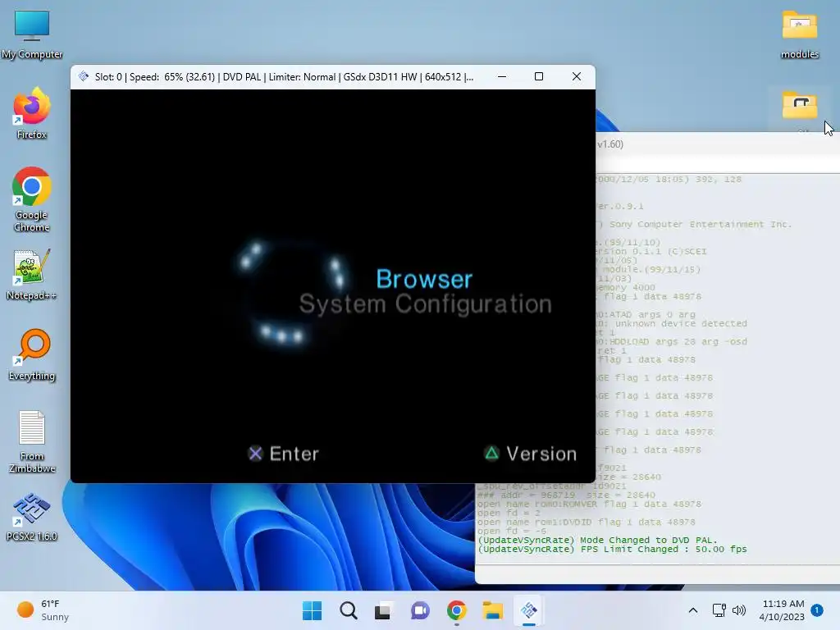This screenshot has height=630, width=840.
Task: Click the 'unknown device detected' console line
Action: click(x=672, y=323)
